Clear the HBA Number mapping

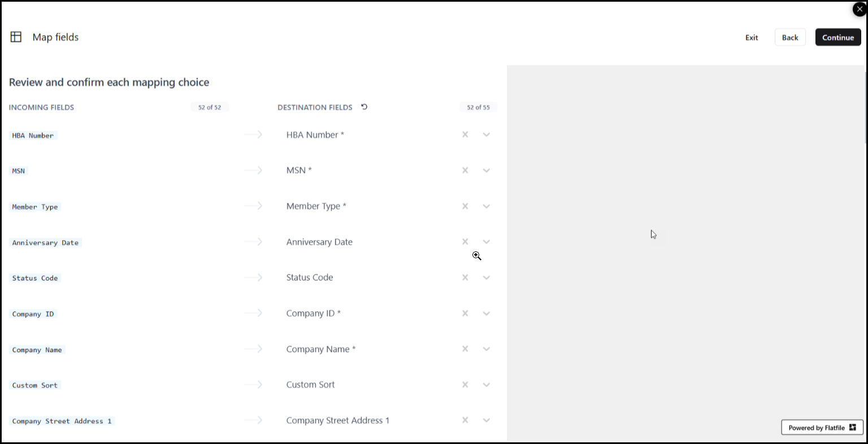[x=465, y=135]
